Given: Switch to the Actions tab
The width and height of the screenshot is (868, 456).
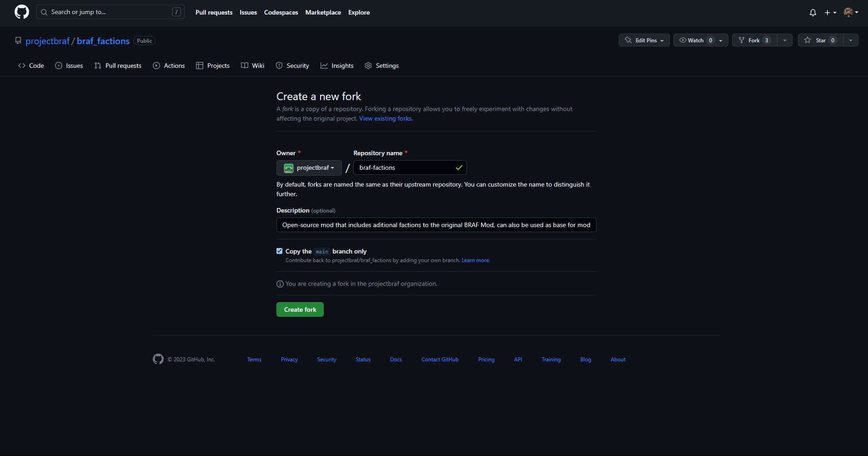Looking at the screenshot, I should tap(169, 66).
